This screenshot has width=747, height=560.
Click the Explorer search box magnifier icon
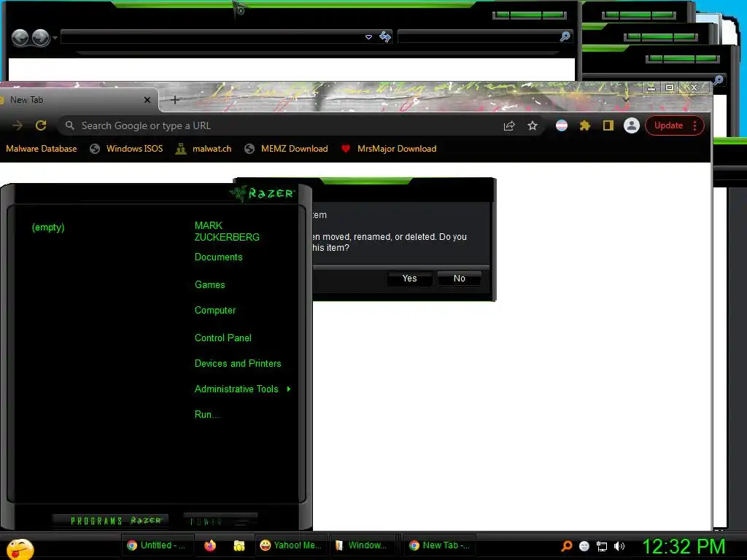point(565,36)
